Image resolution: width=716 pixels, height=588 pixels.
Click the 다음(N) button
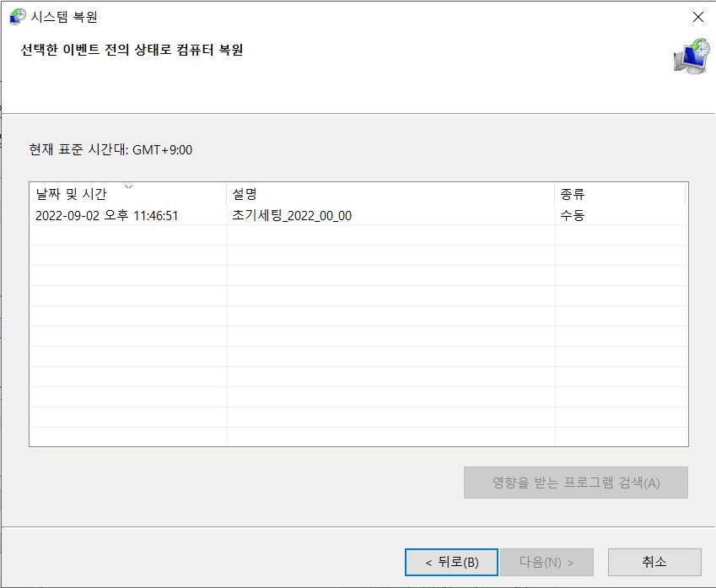tap(547, 562)
